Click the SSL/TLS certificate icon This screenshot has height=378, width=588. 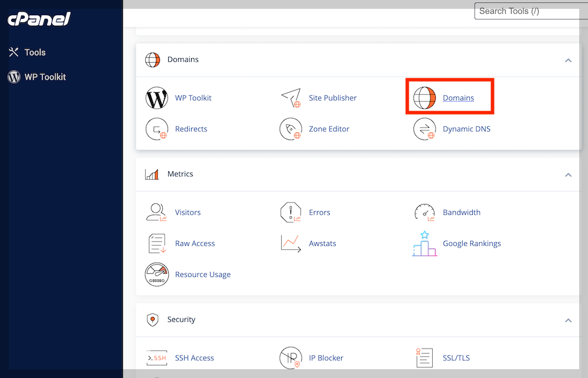pyautogui.click(x=425, y=358)
